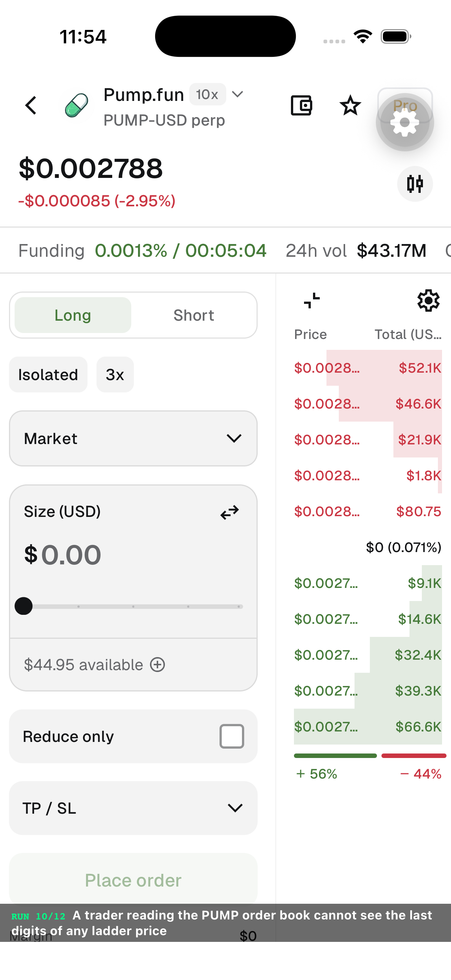Expand the Pump.fun market chevron
The height and width of the screenshot is (980, 451).
pyautogui.click(x=237, y=94)
